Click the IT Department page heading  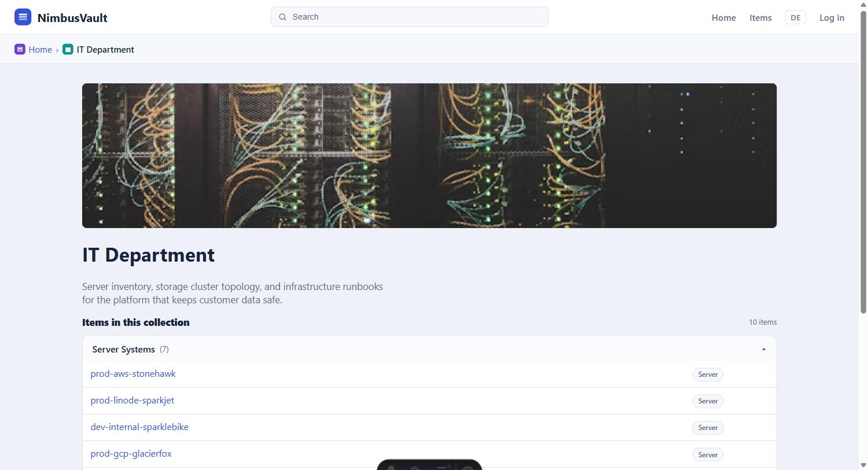pos(148,255)
